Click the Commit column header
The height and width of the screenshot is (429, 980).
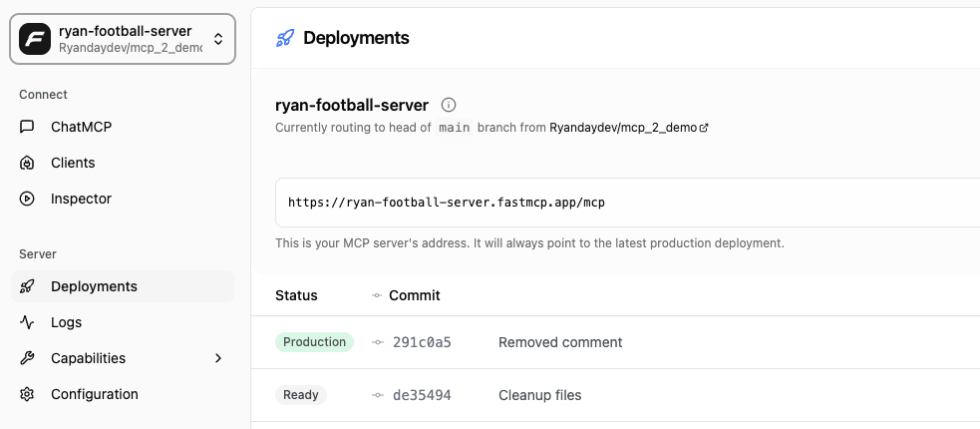tap(415, 295)
